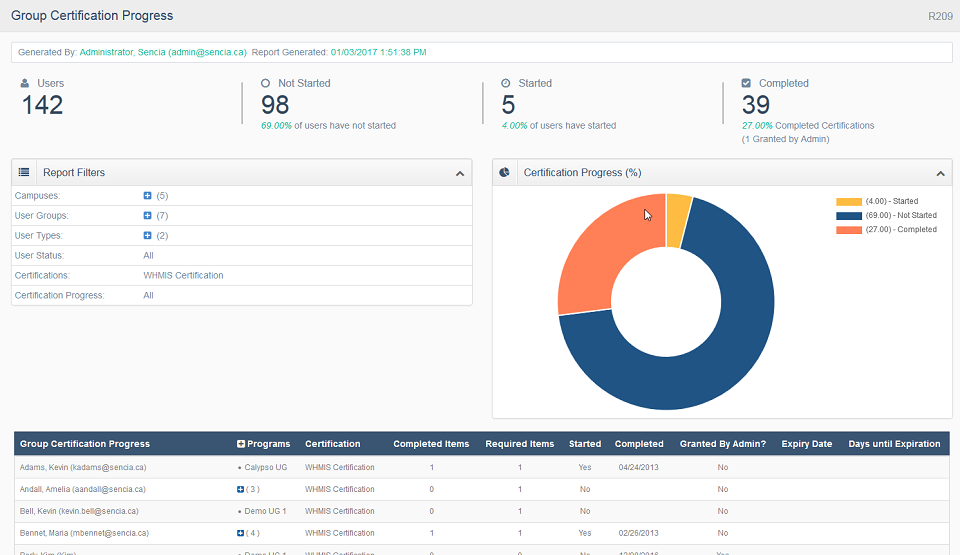Click the yellow Started legend swatch
960x555 pixels.
point(849,202)
